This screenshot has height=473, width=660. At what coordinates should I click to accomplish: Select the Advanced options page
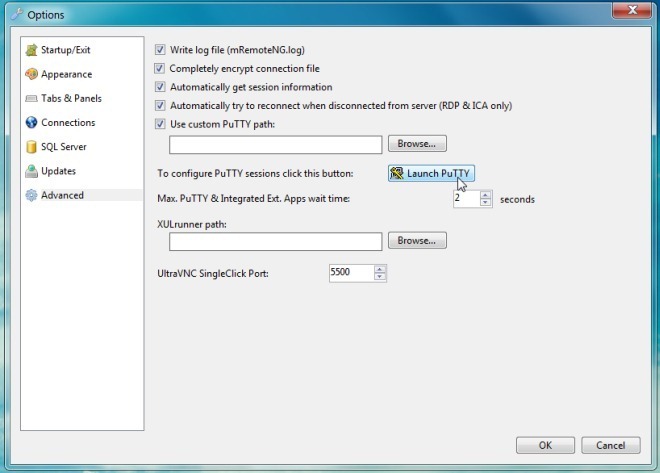[62, 195]
